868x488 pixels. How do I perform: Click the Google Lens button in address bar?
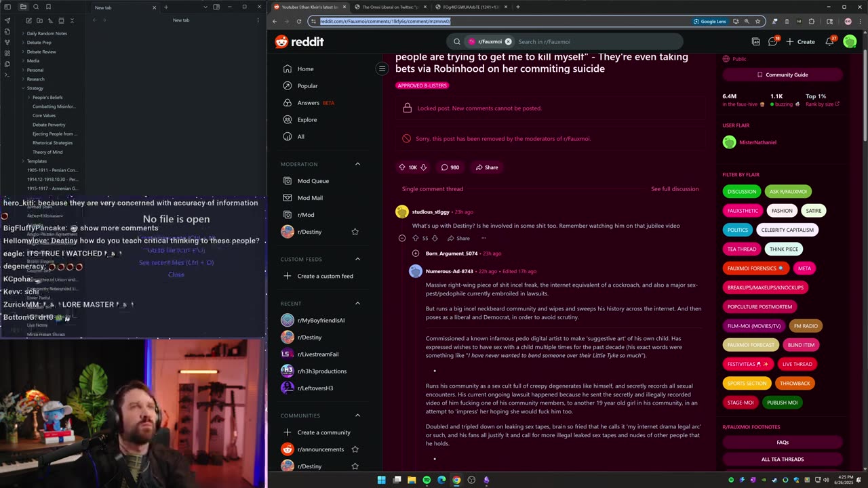point(710,21)
